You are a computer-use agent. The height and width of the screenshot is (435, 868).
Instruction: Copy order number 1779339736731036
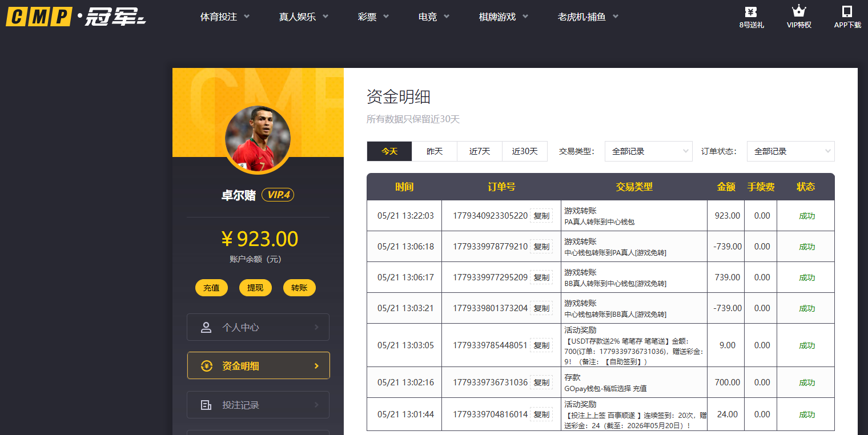[x=541, y=382]
